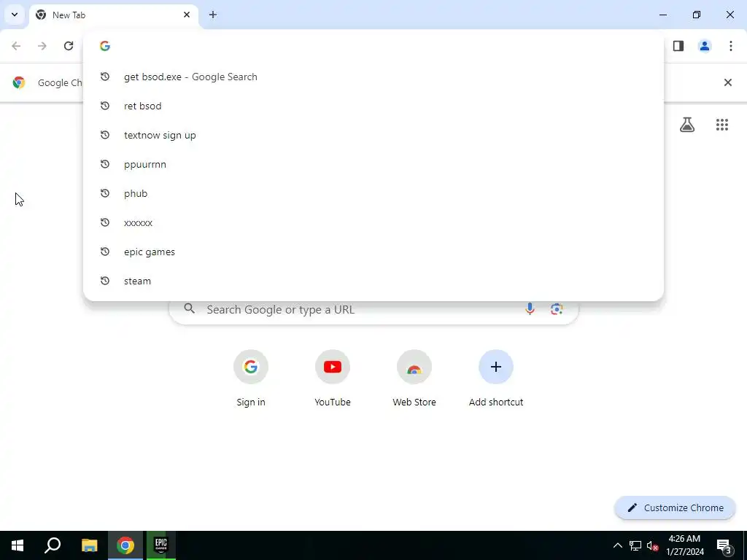Open the tab search dropdown arrow
The image size is (747, 560).
(x=15, y=15)
